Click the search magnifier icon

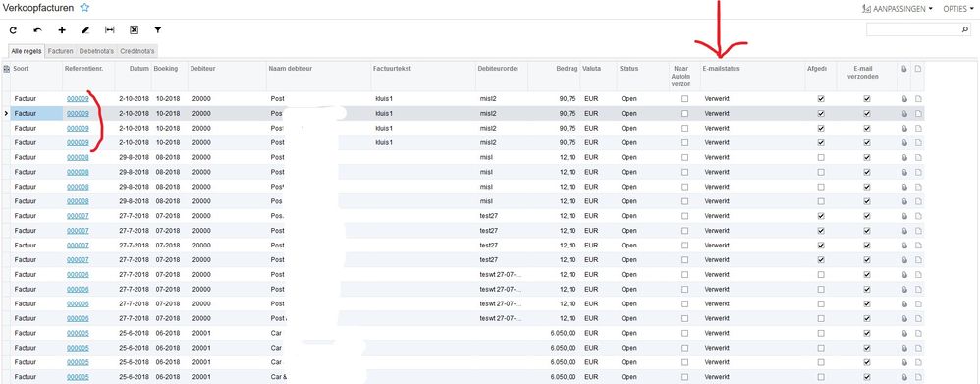[965, 29]
